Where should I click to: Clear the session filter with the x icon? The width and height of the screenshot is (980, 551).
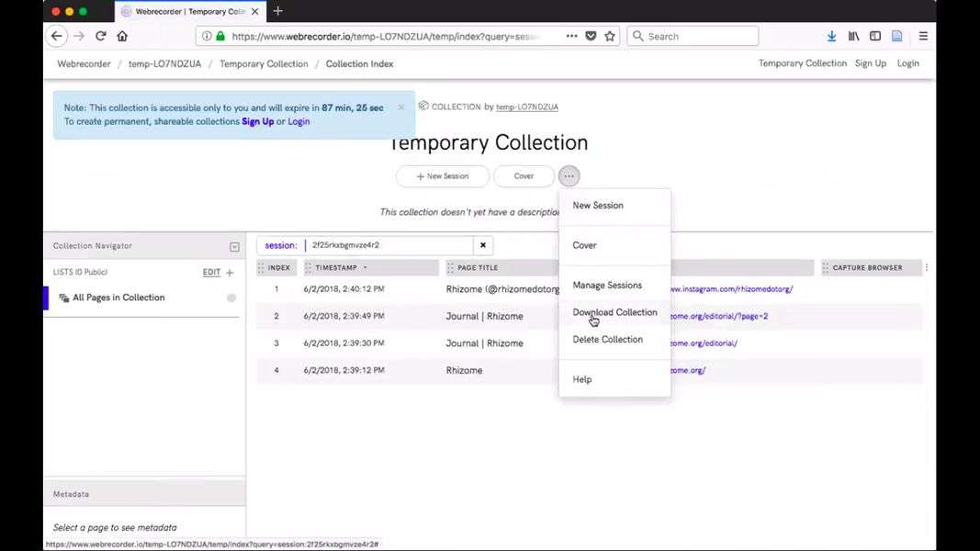(483, 245)
